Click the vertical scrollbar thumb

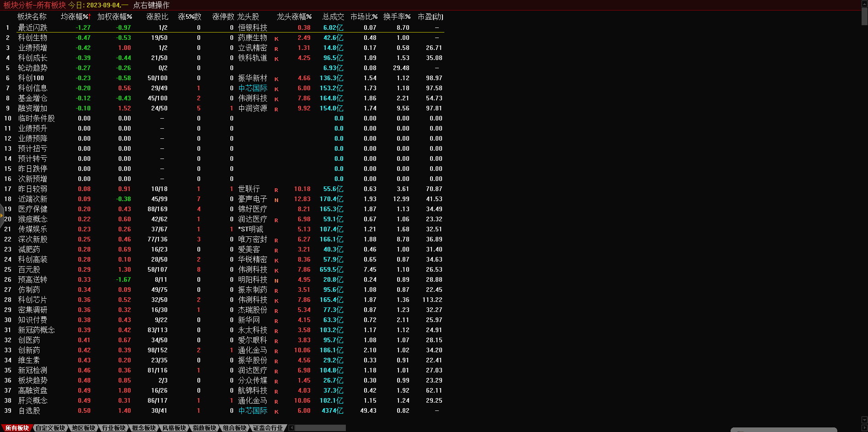click(864, 16)
